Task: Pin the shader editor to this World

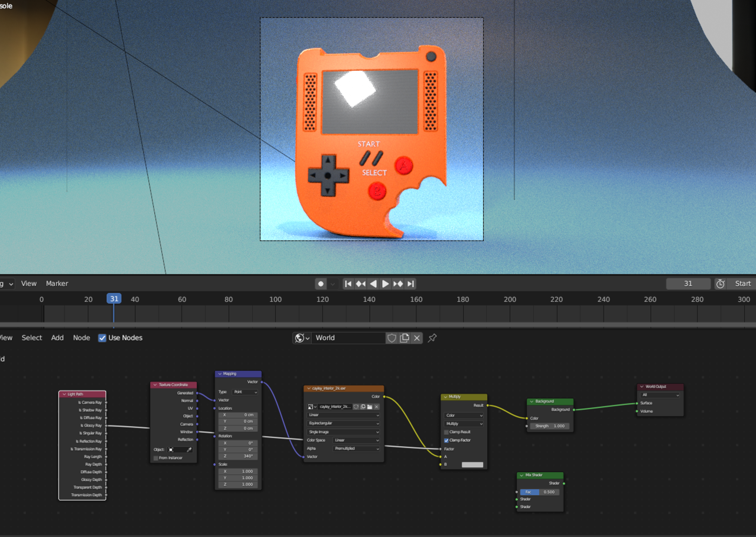Action: coord(432,337)
